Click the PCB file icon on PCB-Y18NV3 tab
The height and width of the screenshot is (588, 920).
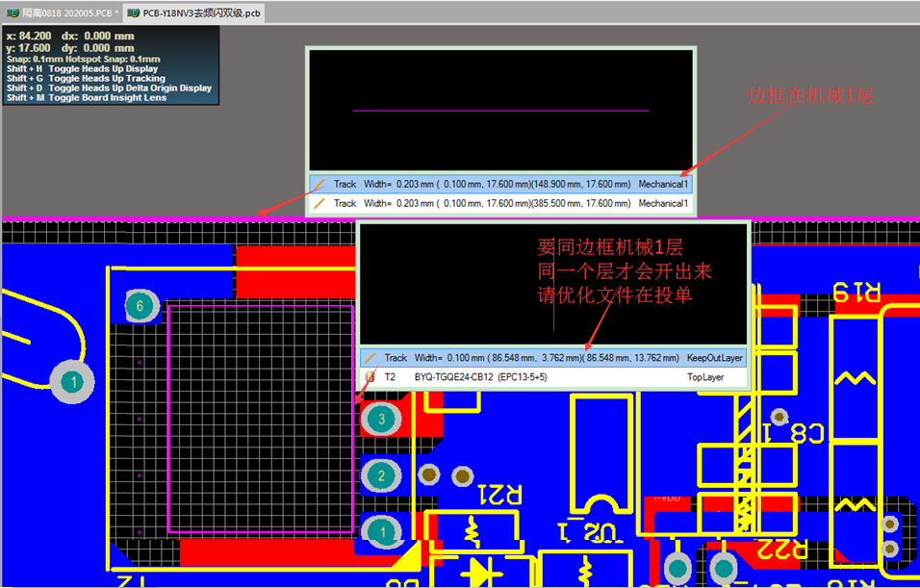pyautogui.click(x=135, y=13)
